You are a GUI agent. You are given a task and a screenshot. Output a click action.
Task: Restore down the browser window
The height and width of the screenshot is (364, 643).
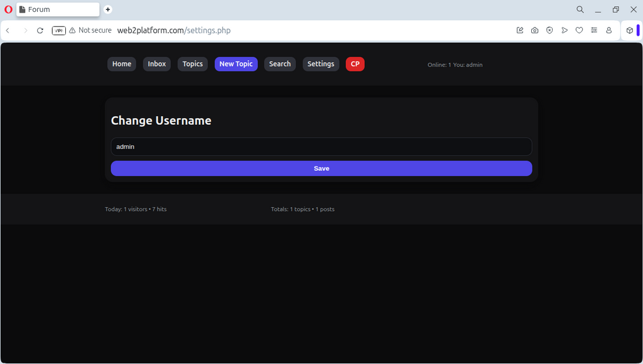[615, 9]
